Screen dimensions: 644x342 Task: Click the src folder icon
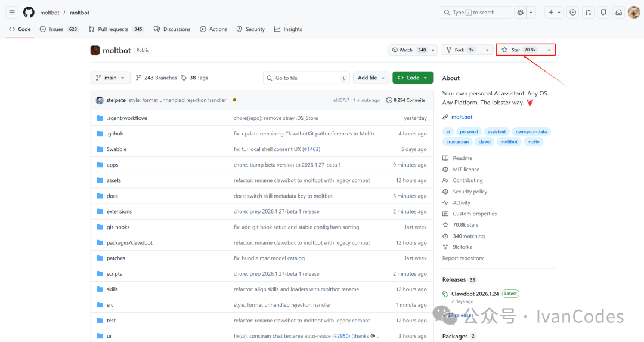[x=100, y=305]
